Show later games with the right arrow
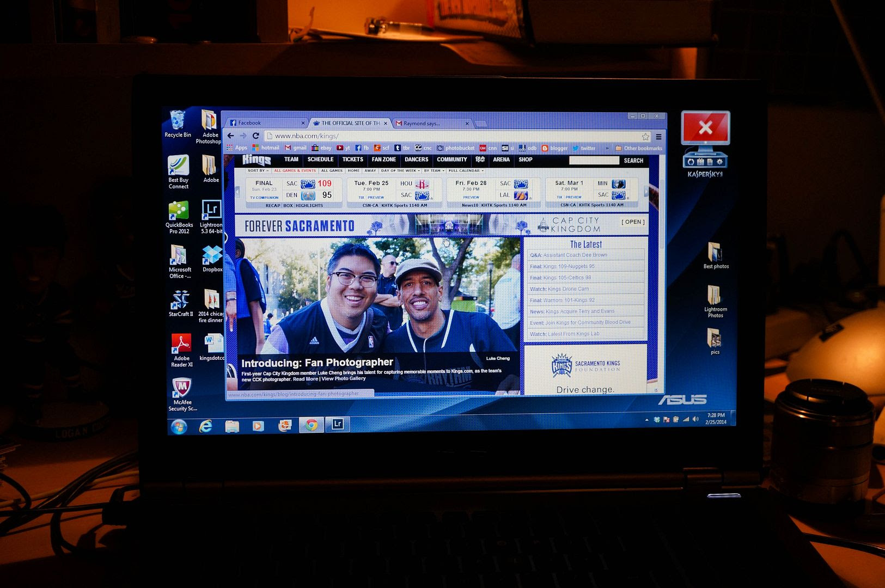This screenshot has width=885, height=588. click(x=646, y=191)
